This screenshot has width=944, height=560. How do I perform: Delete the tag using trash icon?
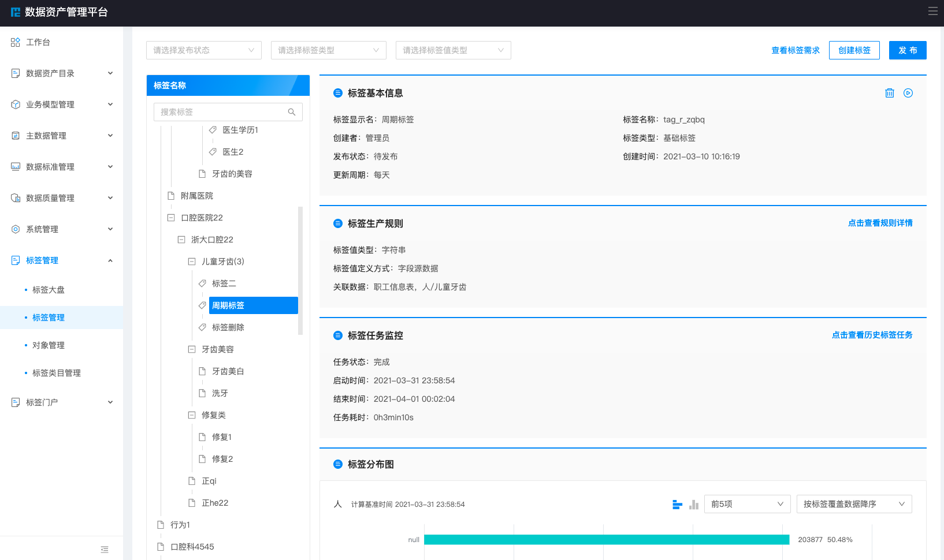click(890, 93)
